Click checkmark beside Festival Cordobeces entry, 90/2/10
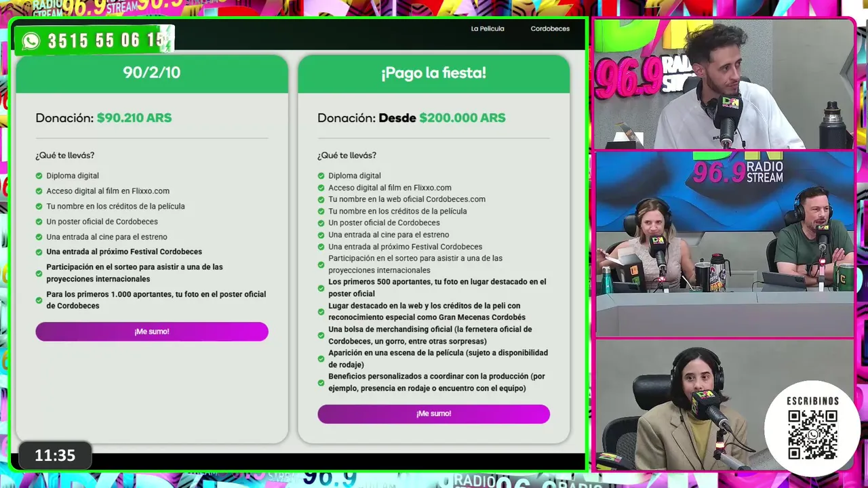This screenshot has height=488, width=868. 39,251
